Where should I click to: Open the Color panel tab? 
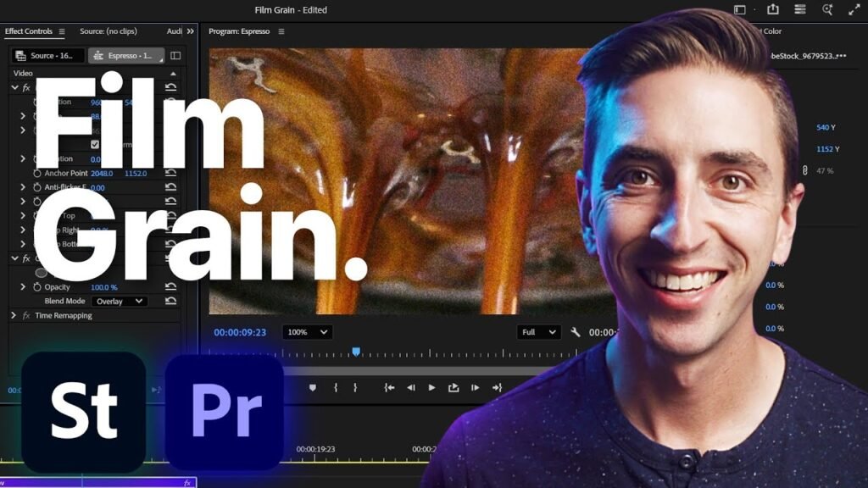click(x=771, y=31)
